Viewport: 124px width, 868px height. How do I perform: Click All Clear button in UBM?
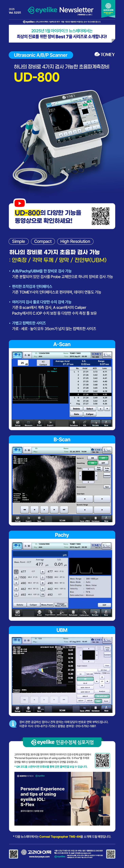[104, 670]
